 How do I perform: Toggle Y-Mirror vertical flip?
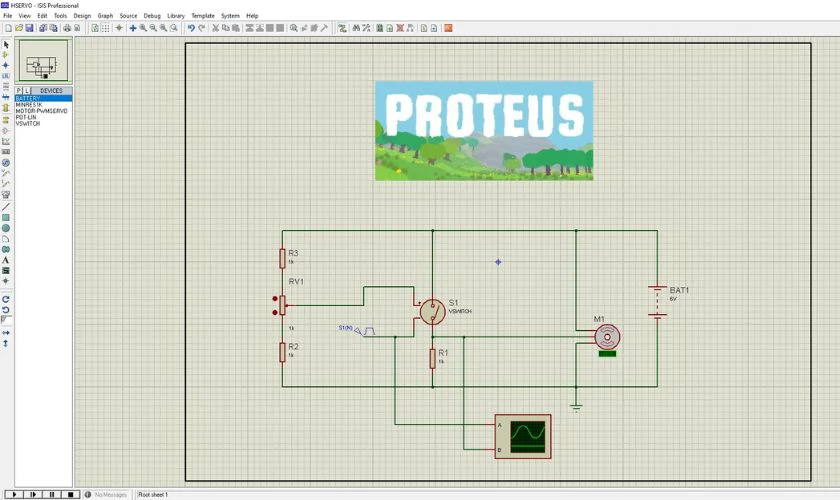[x=6, y=344]
